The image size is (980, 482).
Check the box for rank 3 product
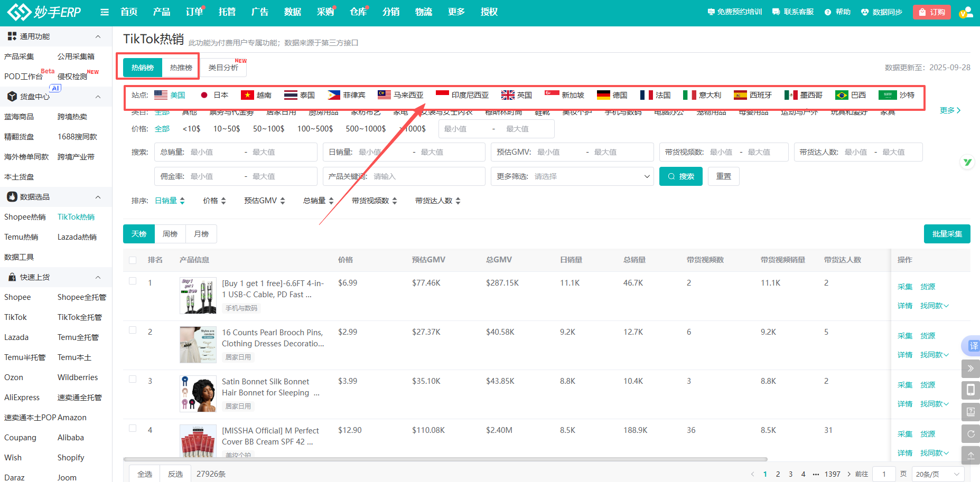[133, 380]
